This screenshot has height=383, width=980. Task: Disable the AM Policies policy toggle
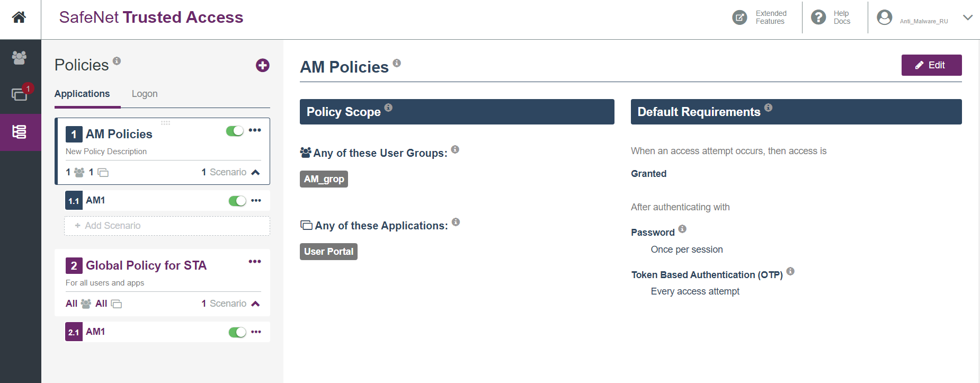235,131
